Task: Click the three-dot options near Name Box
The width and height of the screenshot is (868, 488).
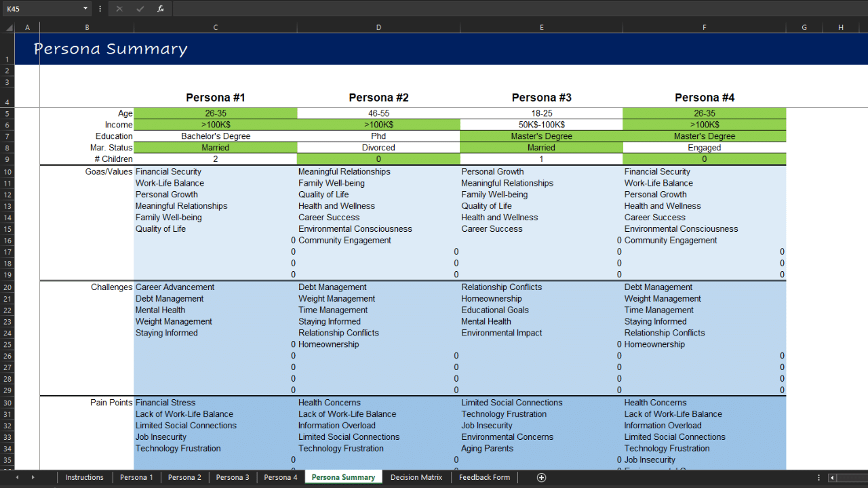Action: point(100,9)
